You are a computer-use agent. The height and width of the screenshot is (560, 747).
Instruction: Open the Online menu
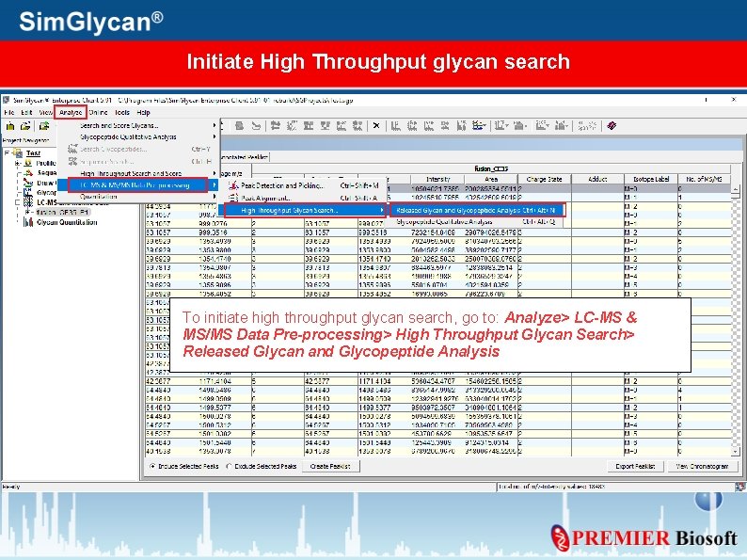98,113
